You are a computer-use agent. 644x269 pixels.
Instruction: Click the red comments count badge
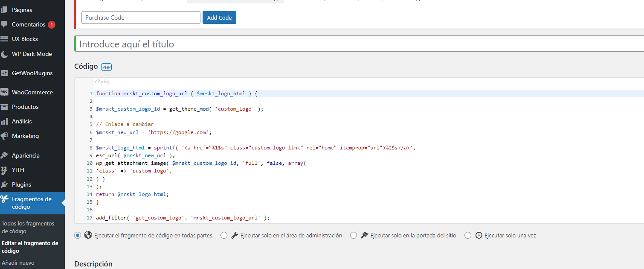pyautogui.click(x=52, y=25)
